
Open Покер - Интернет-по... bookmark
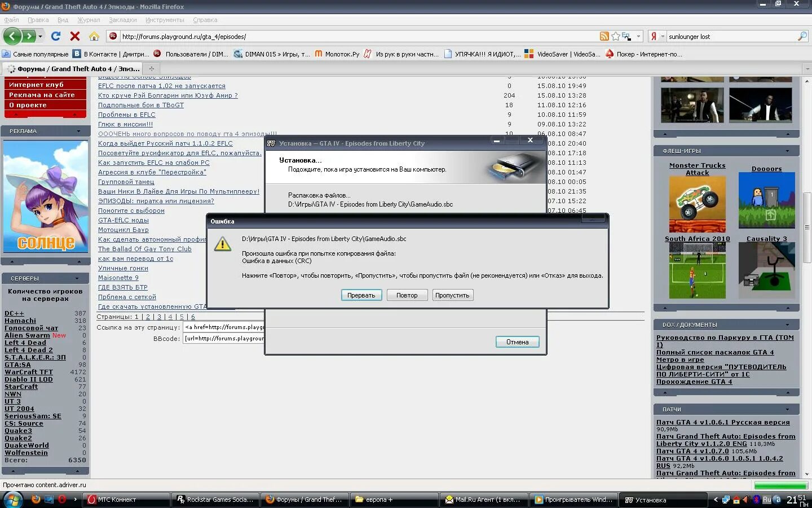pyautogui.click(x=643, y=54)
